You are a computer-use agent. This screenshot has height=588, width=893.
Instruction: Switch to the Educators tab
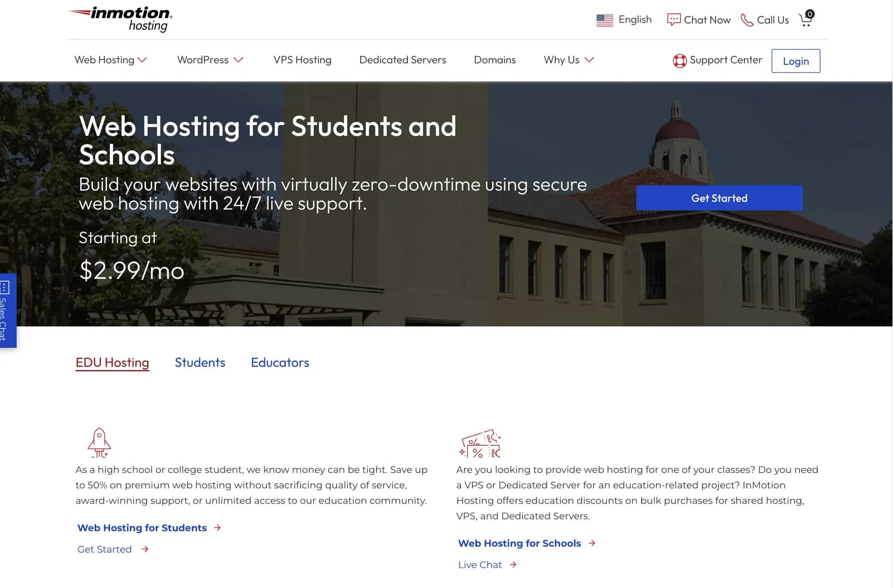click(280, 363)
